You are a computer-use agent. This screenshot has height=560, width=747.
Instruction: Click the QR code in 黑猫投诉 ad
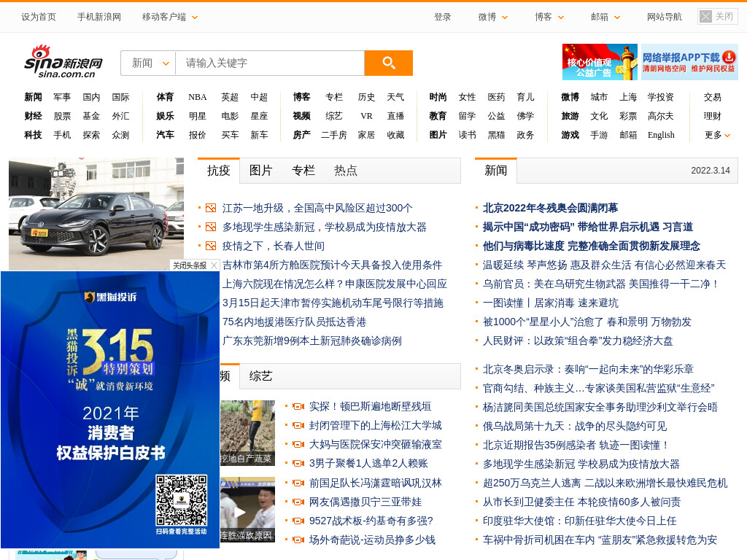[x=182, y=500]
